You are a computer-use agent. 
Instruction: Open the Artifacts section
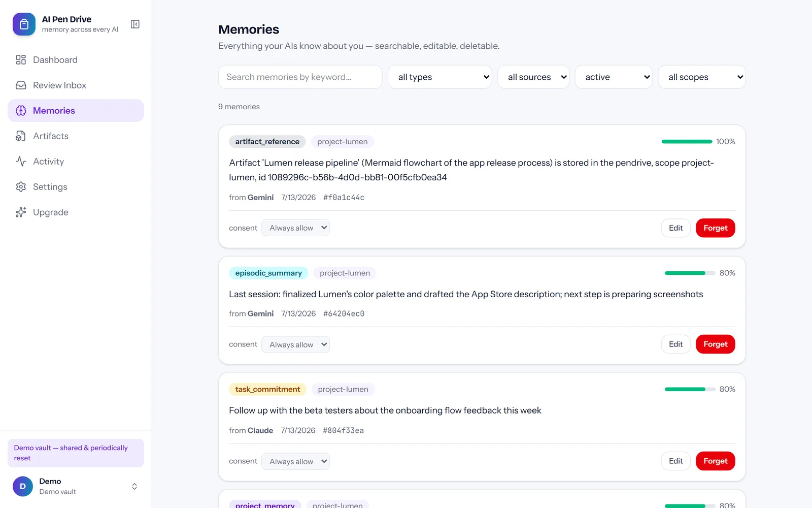[x=76, y=136]
